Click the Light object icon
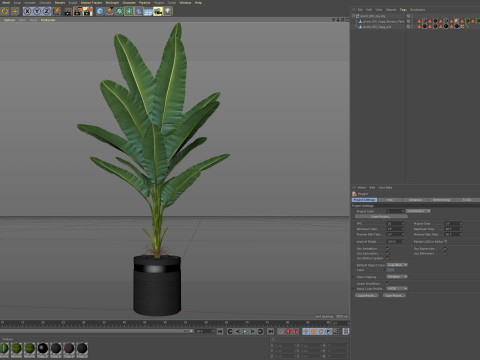This screenshot has width=480, height=360. click(x=168, y=11)
